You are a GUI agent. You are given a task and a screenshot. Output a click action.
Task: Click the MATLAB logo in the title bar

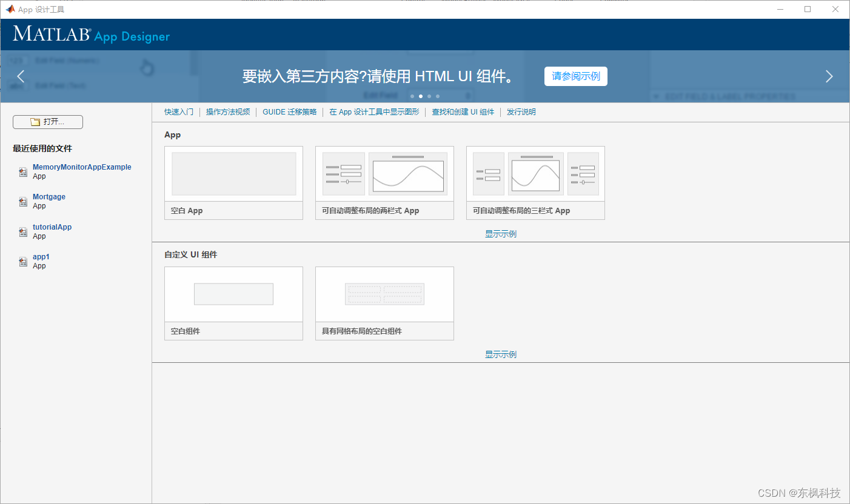tap(10, 9)
